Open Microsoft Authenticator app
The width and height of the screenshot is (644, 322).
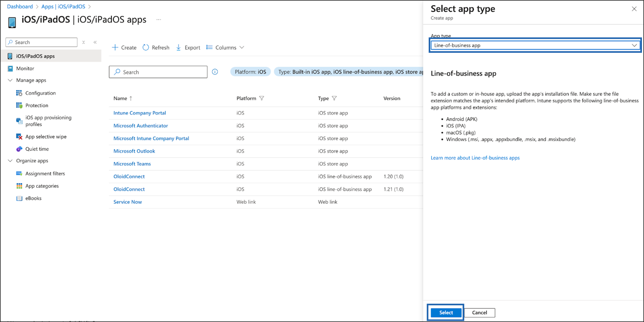point(141,126)
